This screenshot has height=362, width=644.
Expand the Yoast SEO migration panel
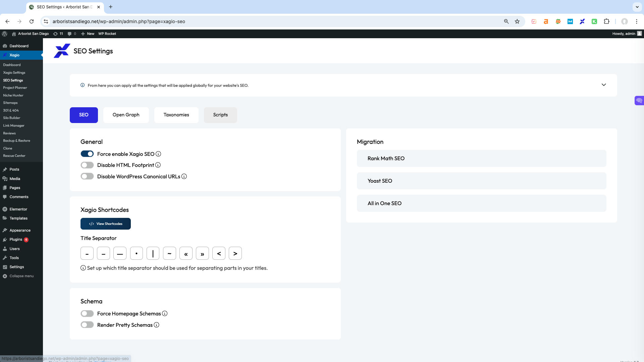point(482,181)
